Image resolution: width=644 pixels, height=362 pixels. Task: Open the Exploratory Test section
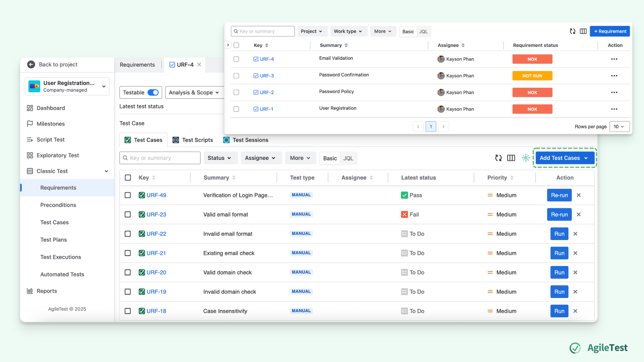tap(57, 155)
